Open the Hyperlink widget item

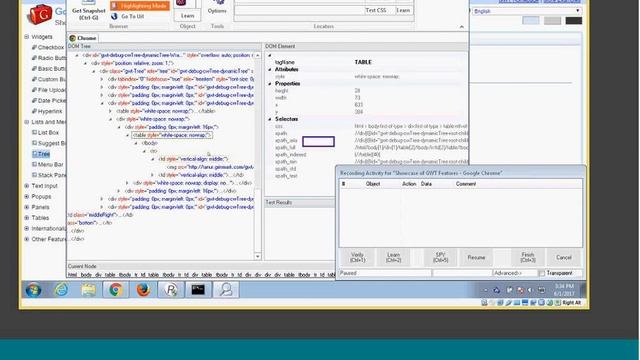click(x=47, y=111)
